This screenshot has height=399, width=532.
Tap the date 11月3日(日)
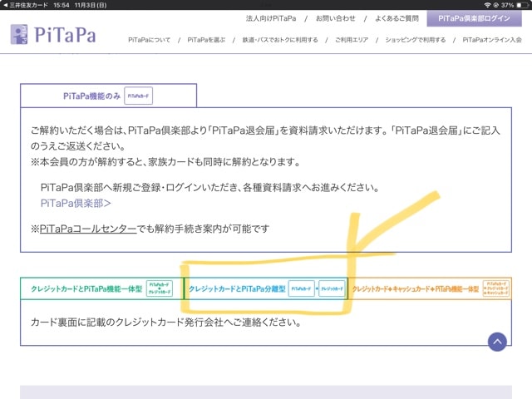[x=91, y=5]
